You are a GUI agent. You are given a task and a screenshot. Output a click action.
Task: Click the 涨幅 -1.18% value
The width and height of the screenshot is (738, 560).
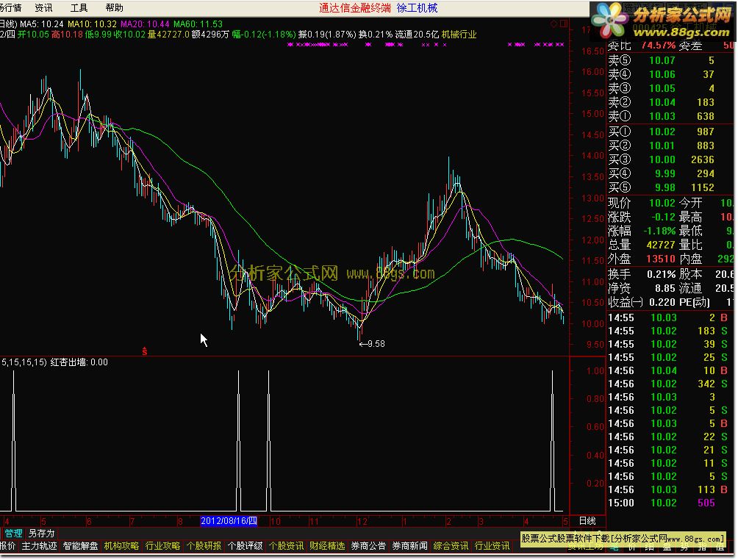659,231
